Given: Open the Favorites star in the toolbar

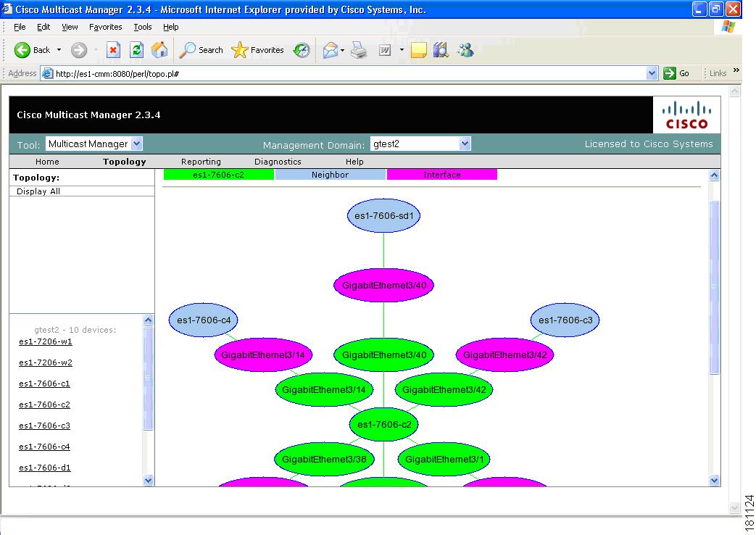Looking at the screenshot, I should pyautogui.click(x=257, y=50).
